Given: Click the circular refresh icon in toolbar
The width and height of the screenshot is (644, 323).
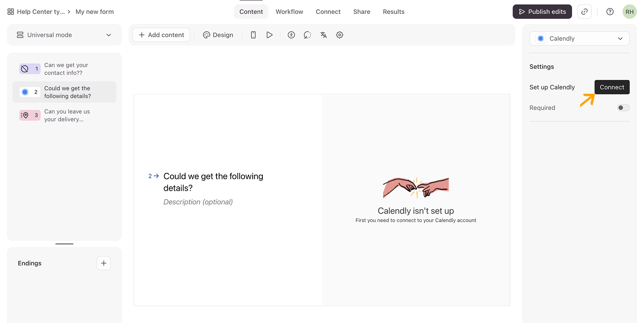Looking at the screenshot, I should coord(307,35).
